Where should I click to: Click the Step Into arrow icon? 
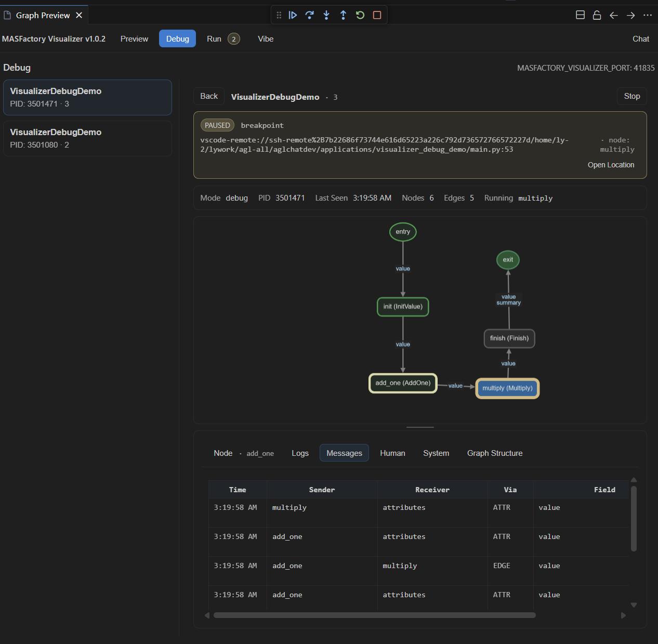326,15
